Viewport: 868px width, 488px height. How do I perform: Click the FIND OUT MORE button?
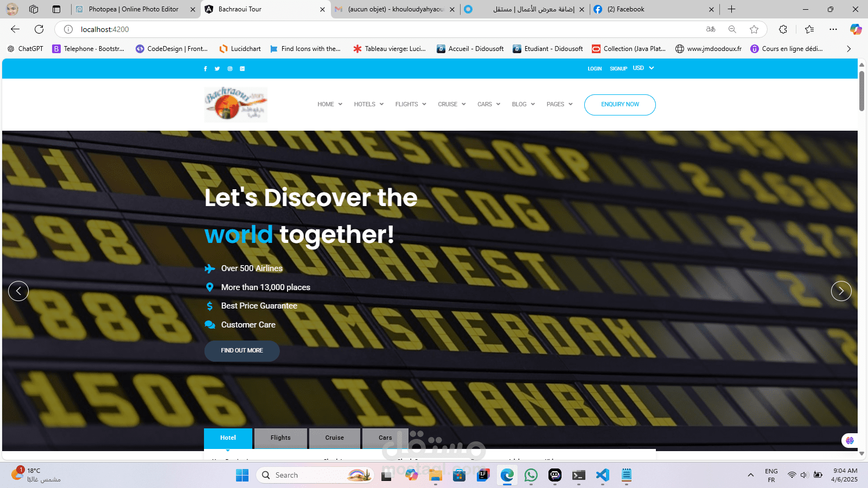(242, 351)
